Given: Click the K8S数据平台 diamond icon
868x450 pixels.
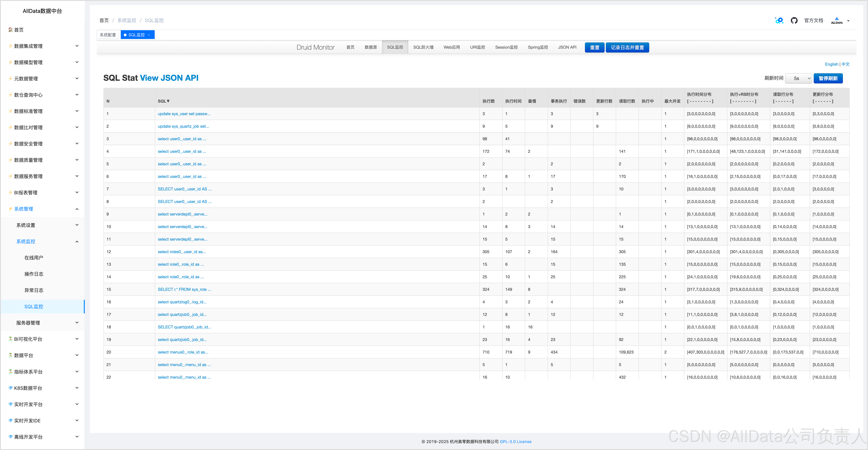Looking at the screenshot, I should click(x=11, y=388).
